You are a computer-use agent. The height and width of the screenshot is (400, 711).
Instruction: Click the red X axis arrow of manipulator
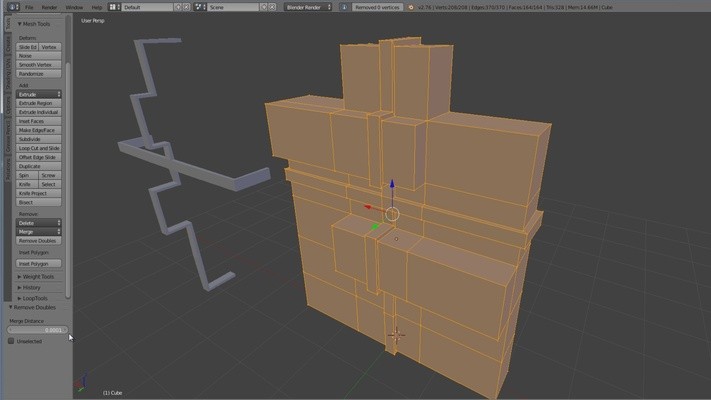tap(368, 207)
